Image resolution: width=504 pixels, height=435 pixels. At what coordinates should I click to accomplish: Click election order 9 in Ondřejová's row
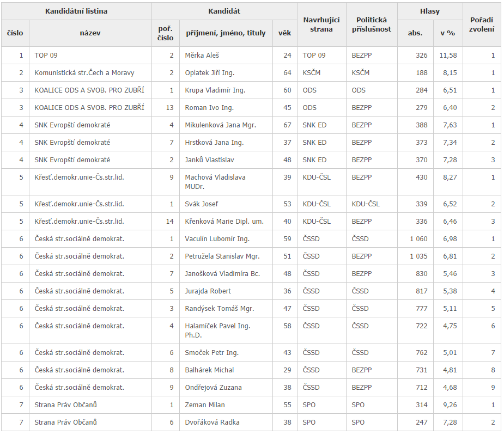493,388
